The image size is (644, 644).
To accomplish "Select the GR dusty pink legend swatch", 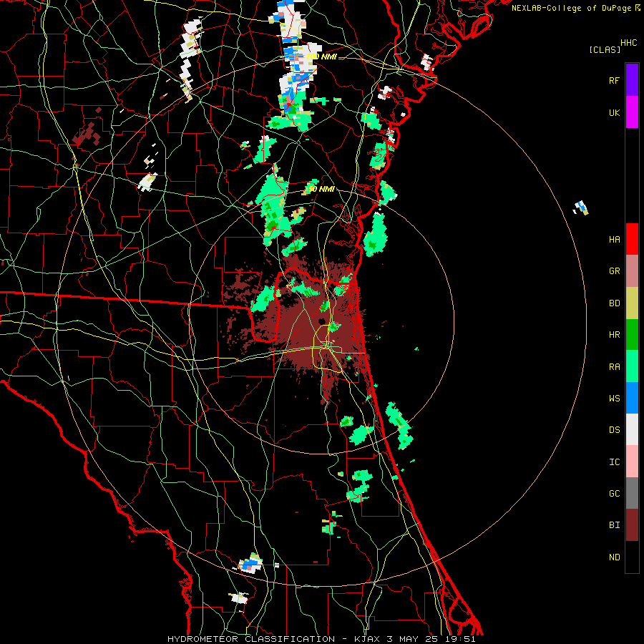I will (x=632, y=271).
